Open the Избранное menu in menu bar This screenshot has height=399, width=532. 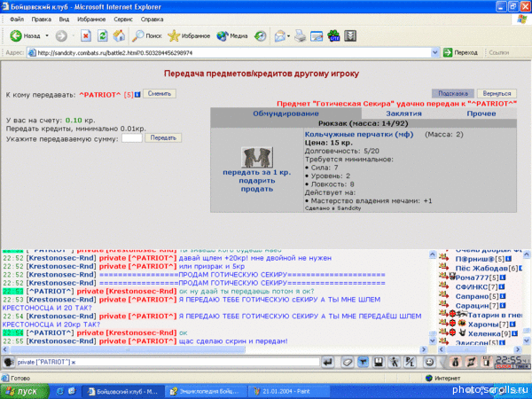point(98,18)
